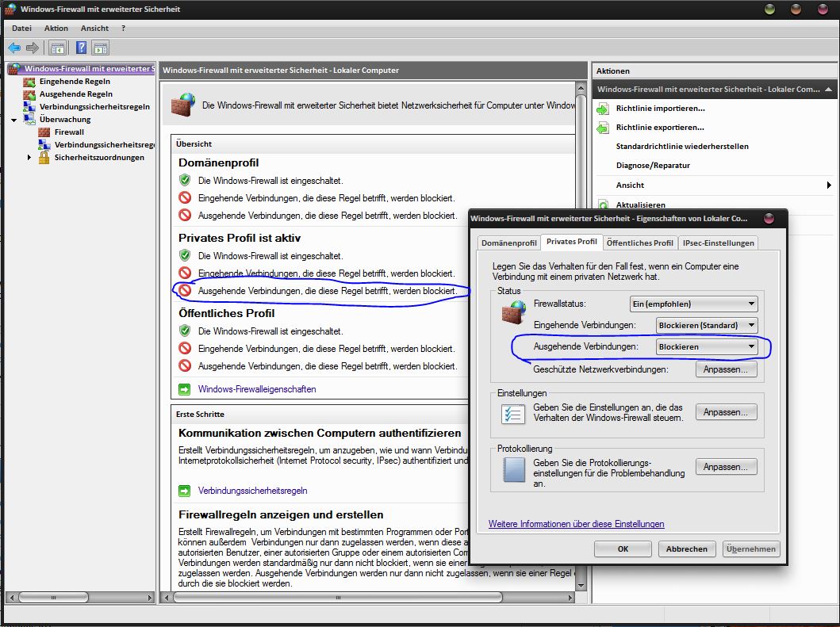The image size is (840, 627).
Task: Click the back arrow toolbar icon
Action: pos(14,48)
